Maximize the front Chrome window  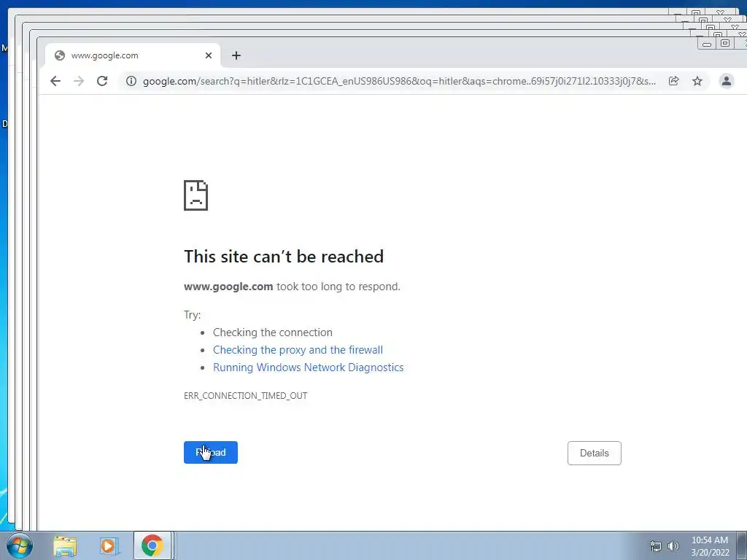(725, 43)
